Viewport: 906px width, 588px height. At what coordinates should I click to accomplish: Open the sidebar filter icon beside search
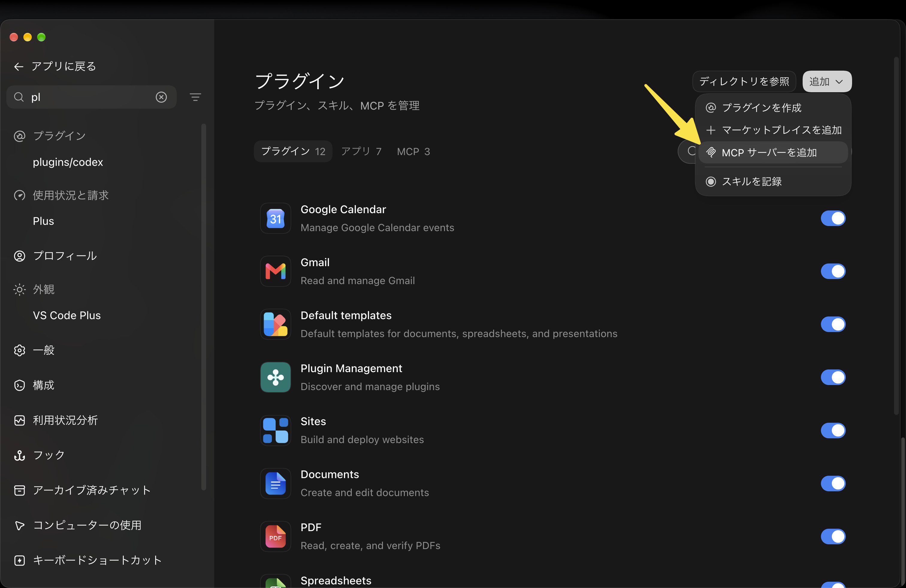tap(195, 97)
